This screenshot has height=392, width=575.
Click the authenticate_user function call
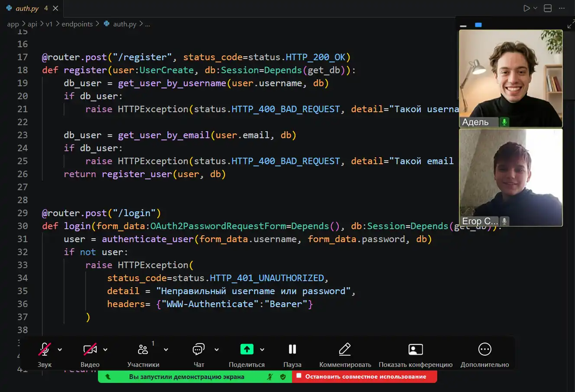click(148, 239)
